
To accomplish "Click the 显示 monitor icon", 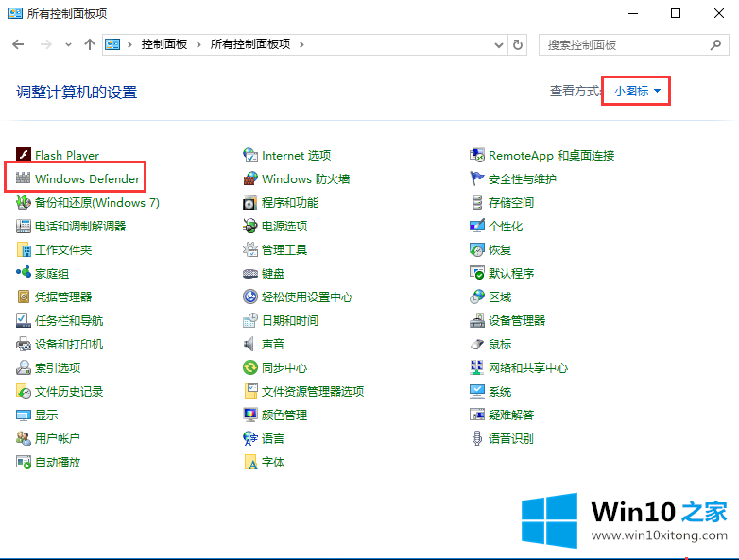I will click(23, 415).
